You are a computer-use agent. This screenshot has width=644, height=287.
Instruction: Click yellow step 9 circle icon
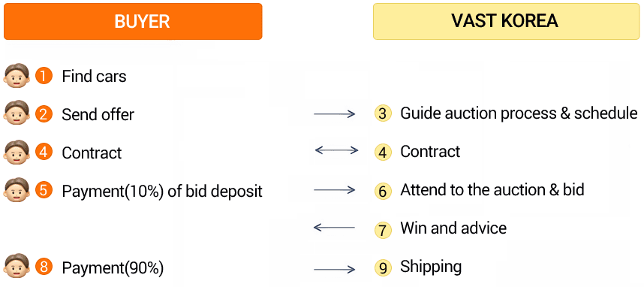pyautogui.click(x=383, y=267)
